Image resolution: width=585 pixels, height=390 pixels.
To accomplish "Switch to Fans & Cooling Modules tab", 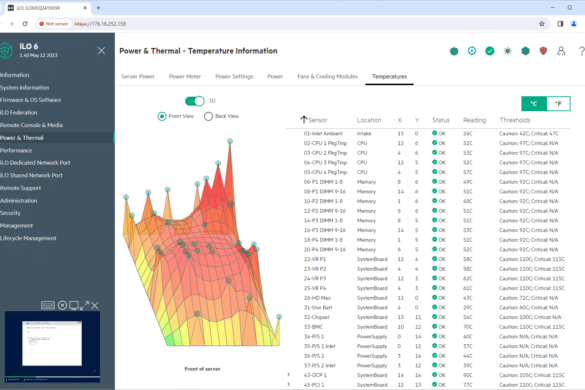I will click(x=327, y=77).
